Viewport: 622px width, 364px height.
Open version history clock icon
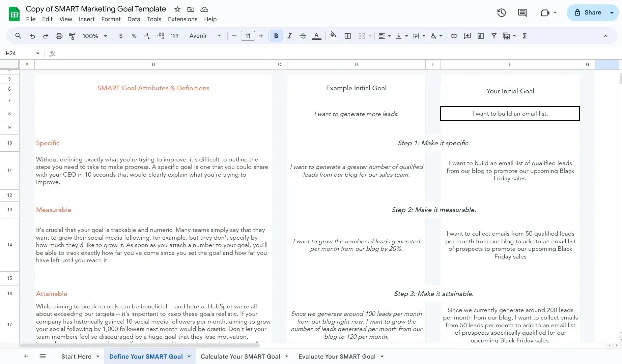[501, 13]
